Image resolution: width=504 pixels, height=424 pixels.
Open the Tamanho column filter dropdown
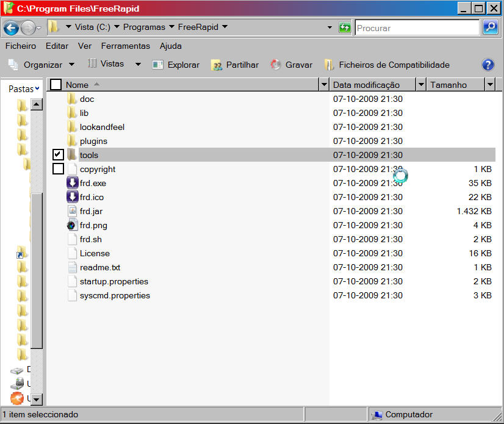click(490, 85)
